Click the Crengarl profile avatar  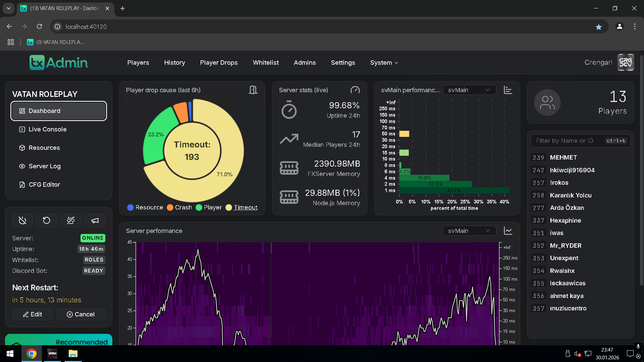click(x=626, y=62)
